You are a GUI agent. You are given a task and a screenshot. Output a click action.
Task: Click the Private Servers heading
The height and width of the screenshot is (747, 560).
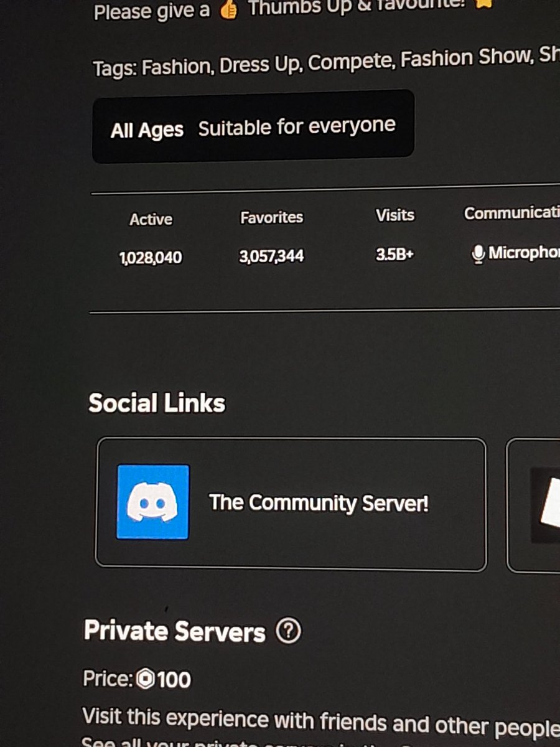pos(175,632)
